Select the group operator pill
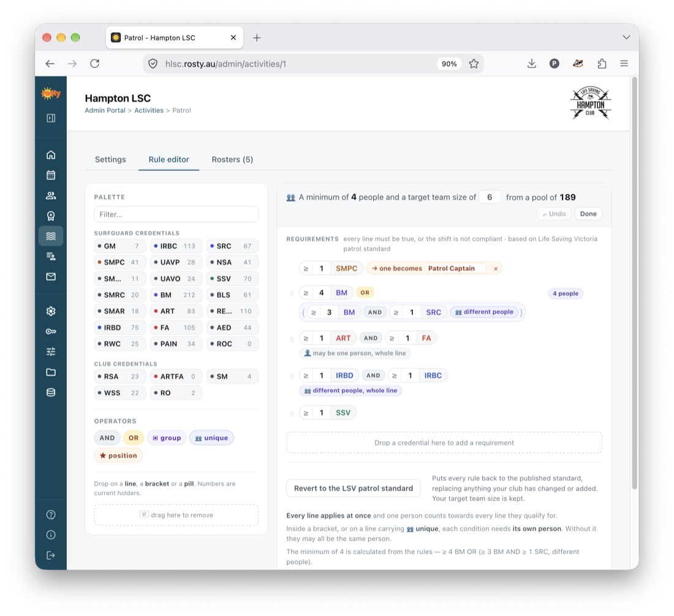 point(167,438)
